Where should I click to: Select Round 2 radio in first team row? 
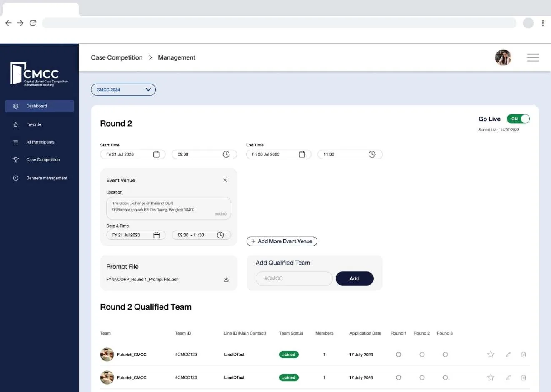422,355
